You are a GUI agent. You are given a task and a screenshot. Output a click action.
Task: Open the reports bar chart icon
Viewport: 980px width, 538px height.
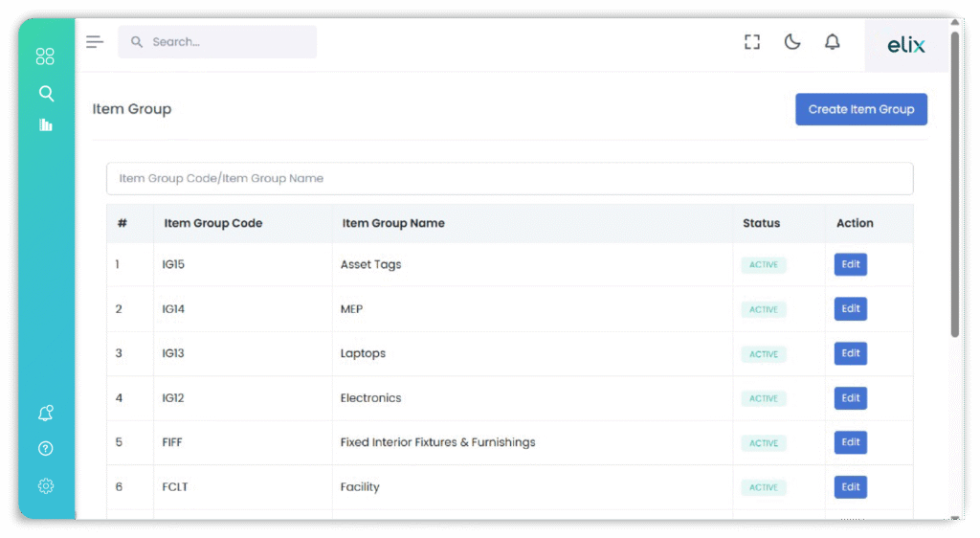(45, 124)
